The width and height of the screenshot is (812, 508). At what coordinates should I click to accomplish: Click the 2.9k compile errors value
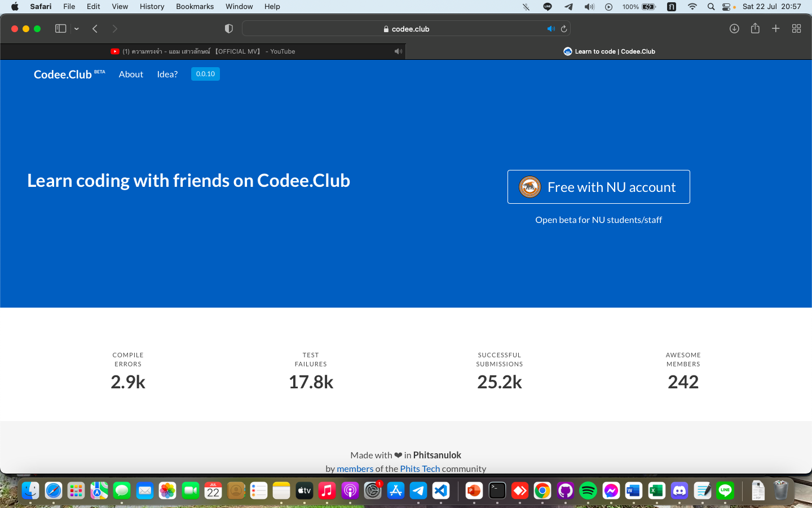coord(128,382)
